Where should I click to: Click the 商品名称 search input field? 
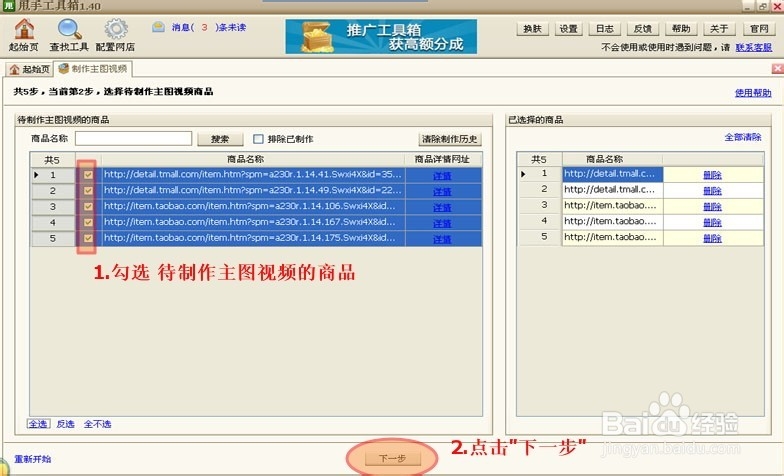click(134, 138)
